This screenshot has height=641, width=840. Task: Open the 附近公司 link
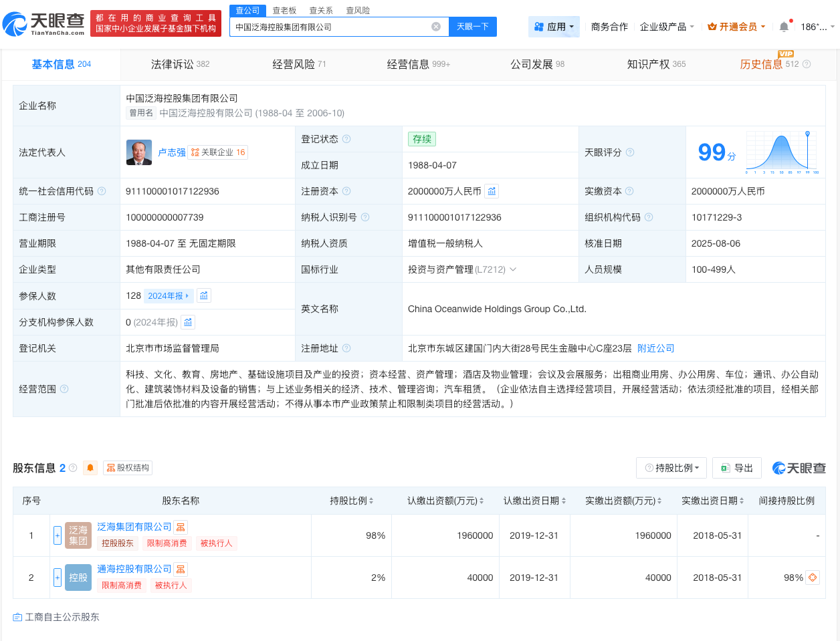pos(655,348)
